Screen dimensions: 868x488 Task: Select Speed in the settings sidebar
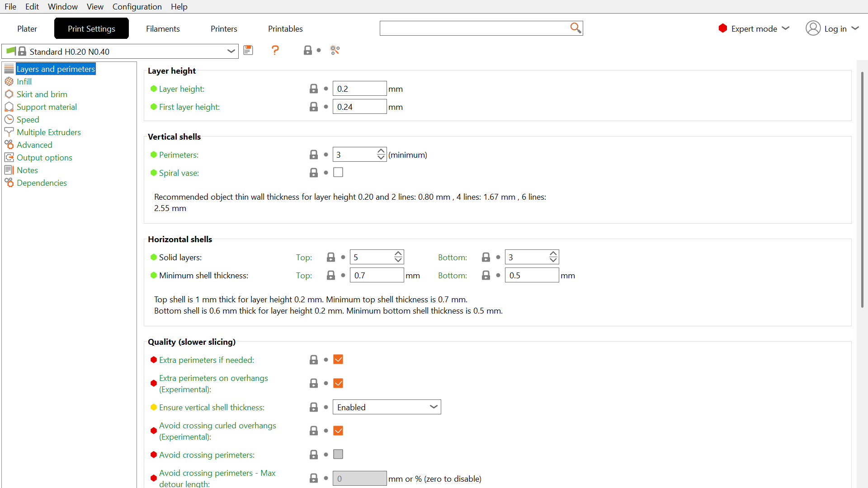point(28,119)
